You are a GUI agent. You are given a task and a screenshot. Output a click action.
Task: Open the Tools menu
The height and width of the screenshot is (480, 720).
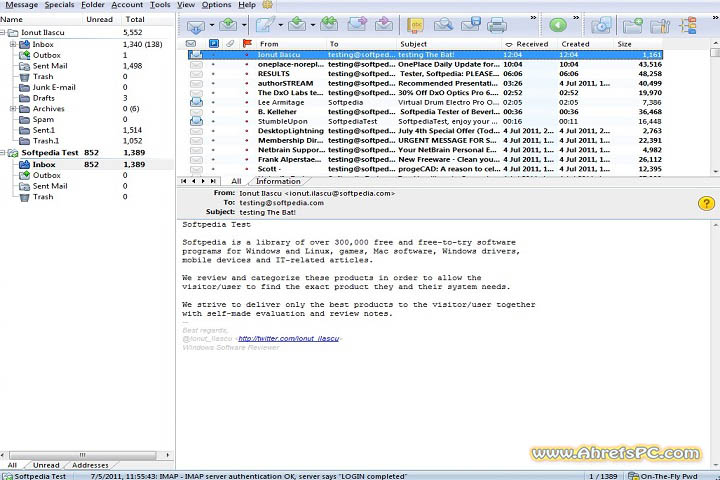[x=160, y=5]
